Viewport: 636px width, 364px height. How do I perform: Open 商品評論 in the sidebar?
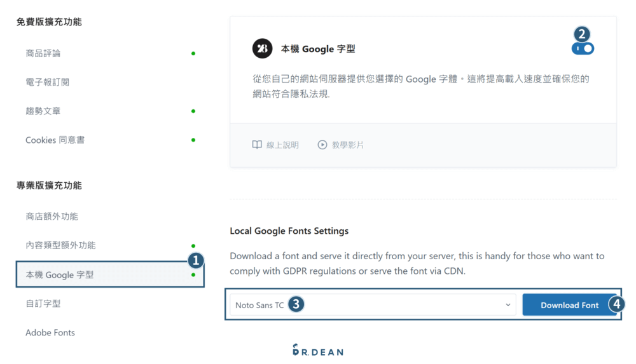coord(43,53)
